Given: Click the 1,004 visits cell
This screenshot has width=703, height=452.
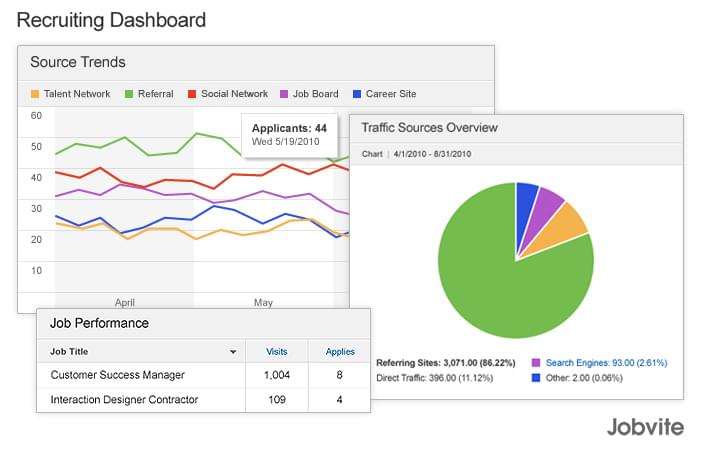Looking at the screenshot, I should (x=277, y=375).
